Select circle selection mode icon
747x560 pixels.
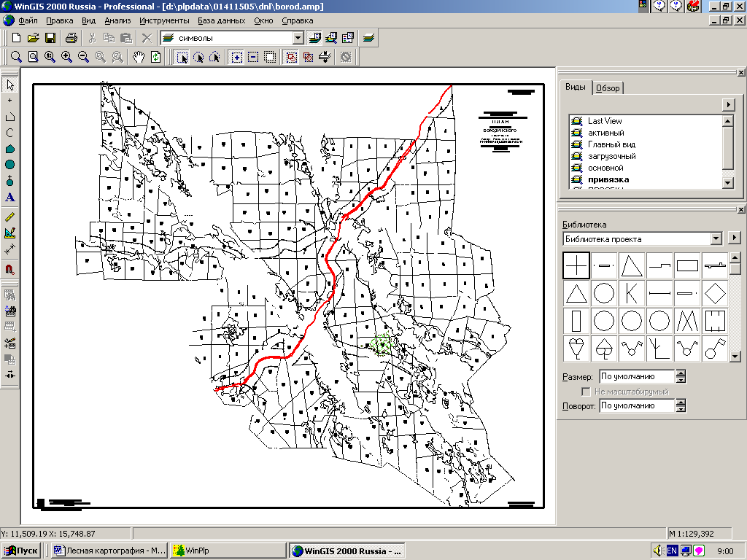tap(198, 57)
